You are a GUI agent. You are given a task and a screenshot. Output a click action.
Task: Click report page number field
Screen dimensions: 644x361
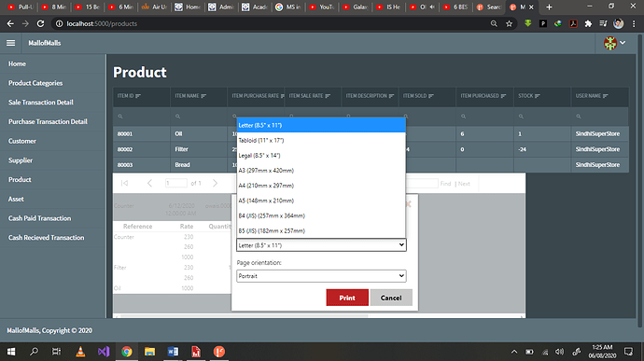tap(176, 183)
